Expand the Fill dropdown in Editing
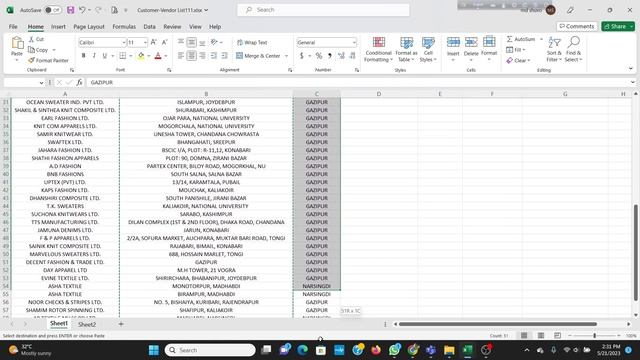 [x=524, y=50]
